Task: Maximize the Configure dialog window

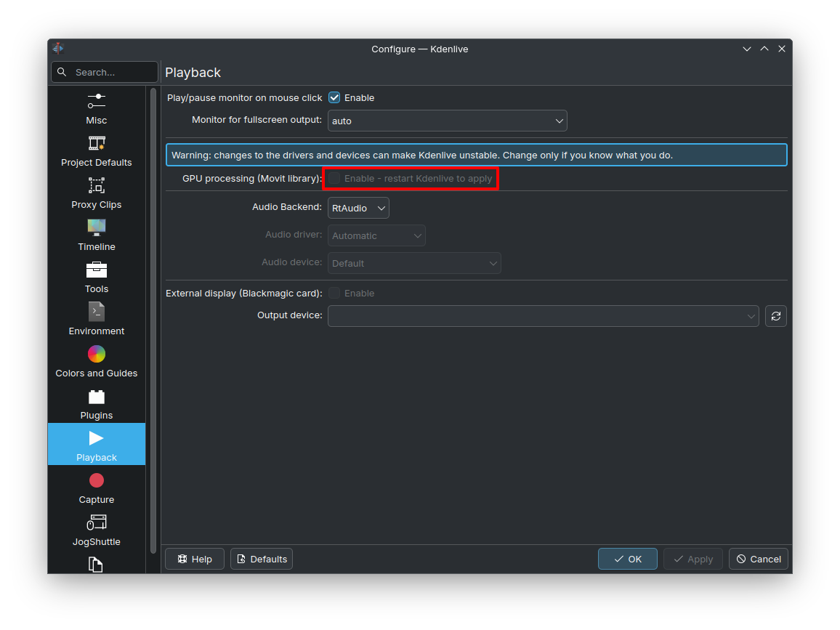Action: click(764, 49)
